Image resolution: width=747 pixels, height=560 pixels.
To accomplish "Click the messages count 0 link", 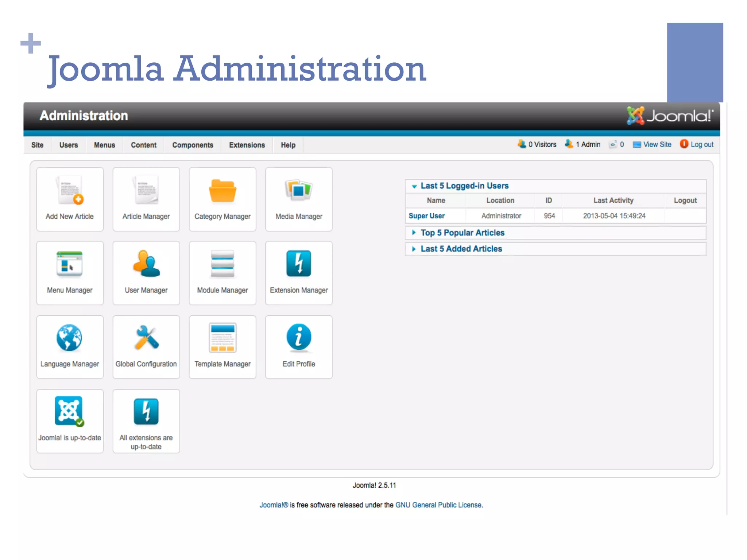I will coord(622,144).
